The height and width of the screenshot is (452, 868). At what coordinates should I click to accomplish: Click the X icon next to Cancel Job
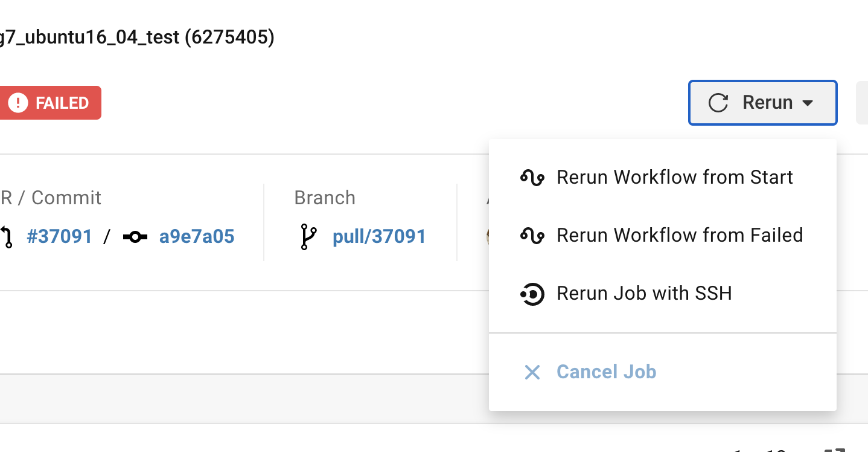click(532, 372)
